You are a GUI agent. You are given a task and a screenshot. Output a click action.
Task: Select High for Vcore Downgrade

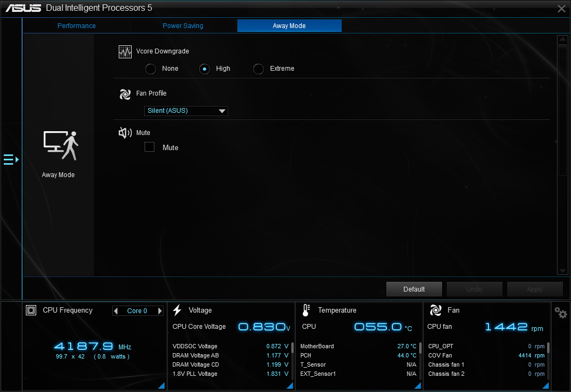click(x=205, y=69)
